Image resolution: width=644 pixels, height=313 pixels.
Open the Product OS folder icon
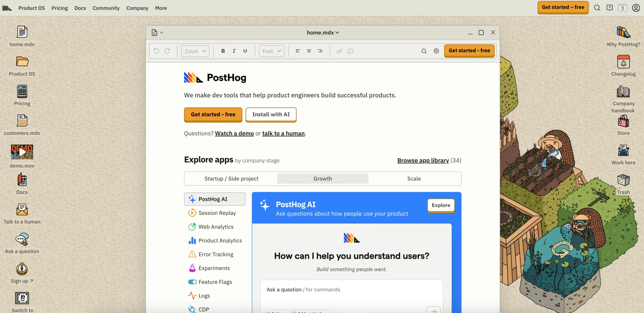tap(22, 61)
